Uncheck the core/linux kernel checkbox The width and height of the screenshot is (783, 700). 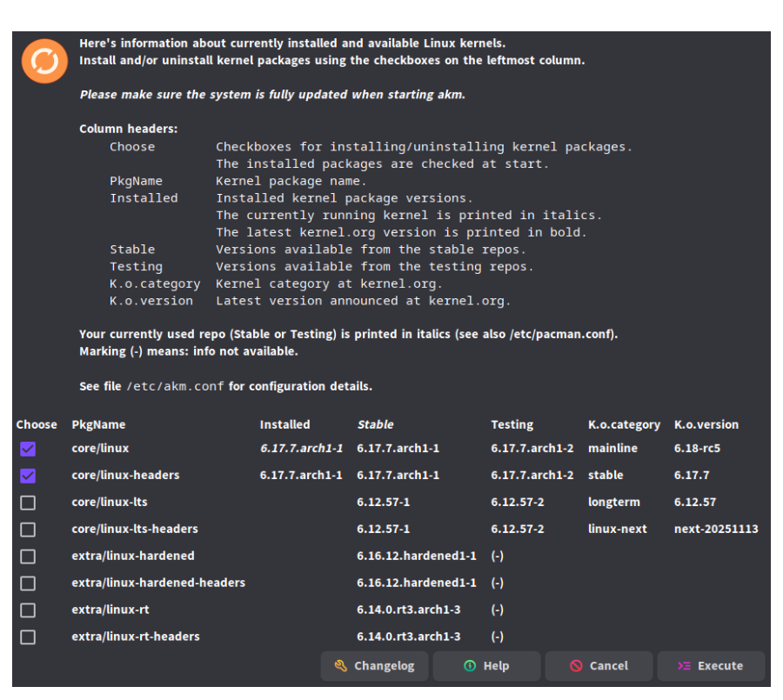(x=28, y=449)
